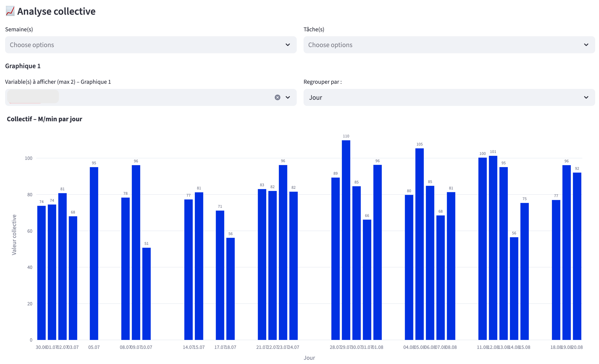Expand the Tâche(s) dropdown chevron
The image size is (599, 364).
pyautogui.click(x=586, y=45)
